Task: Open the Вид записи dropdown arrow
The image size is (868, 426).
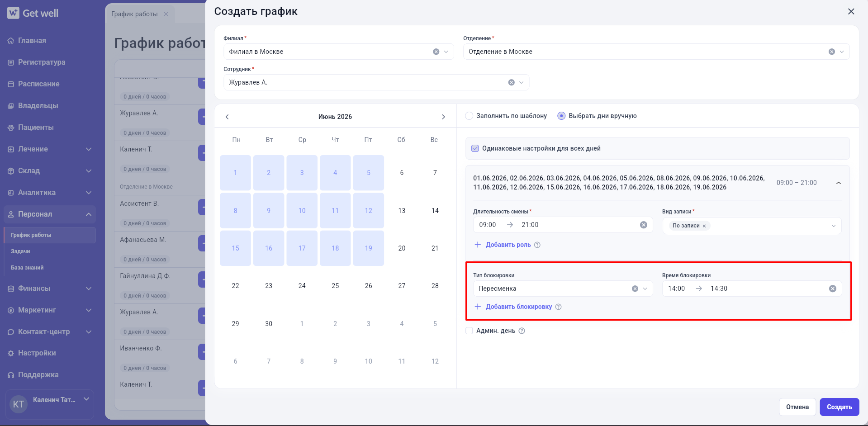Action: (x=833, y=226)
